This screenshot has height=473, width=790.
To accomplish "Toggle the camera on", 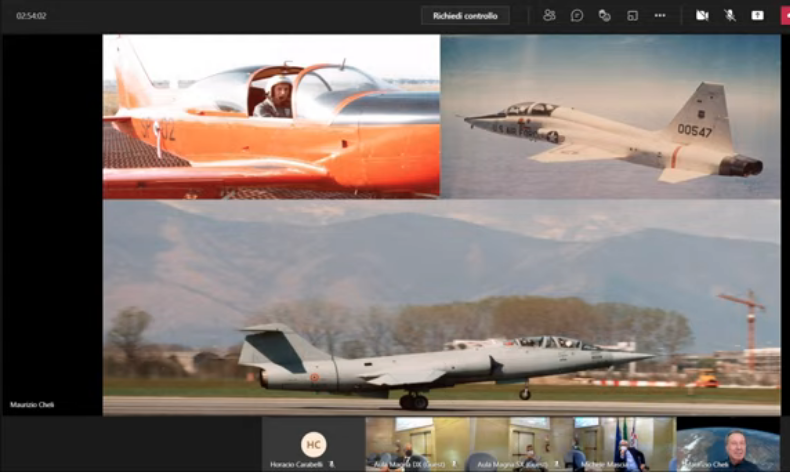I will pos(702,16).
